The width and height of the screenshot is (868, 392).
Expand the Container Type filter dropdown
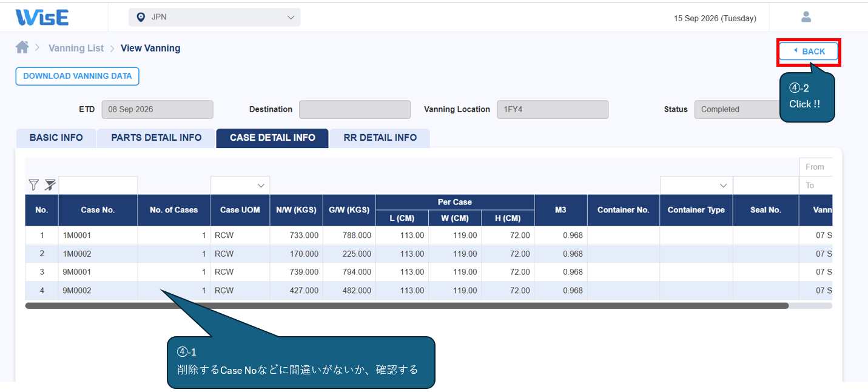point(696,185)
